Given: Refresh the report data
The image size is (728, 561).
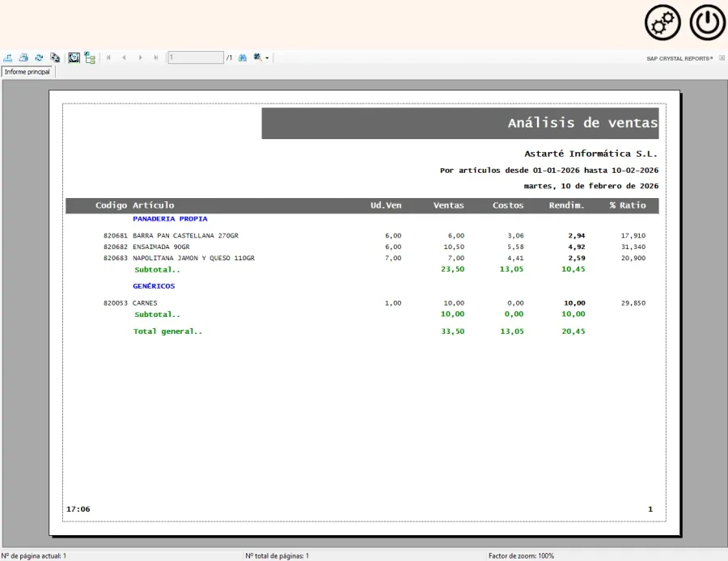Looking at the screenshot, I should pyautogui.click(x=39, y=57).
